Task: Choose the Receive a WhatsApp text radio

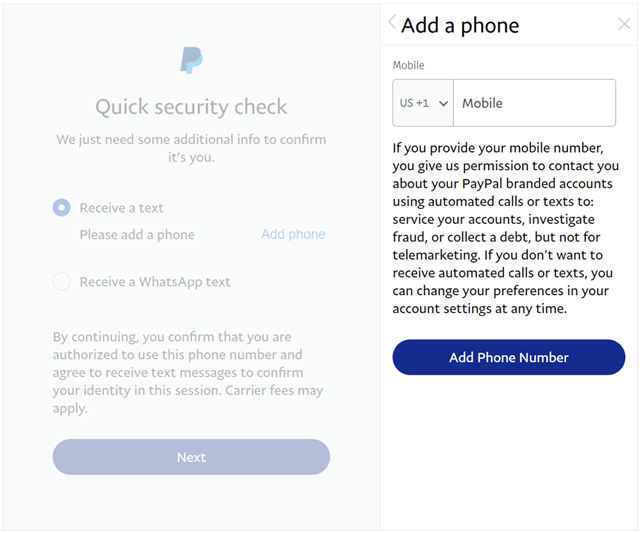Action: tap(62, 281)
